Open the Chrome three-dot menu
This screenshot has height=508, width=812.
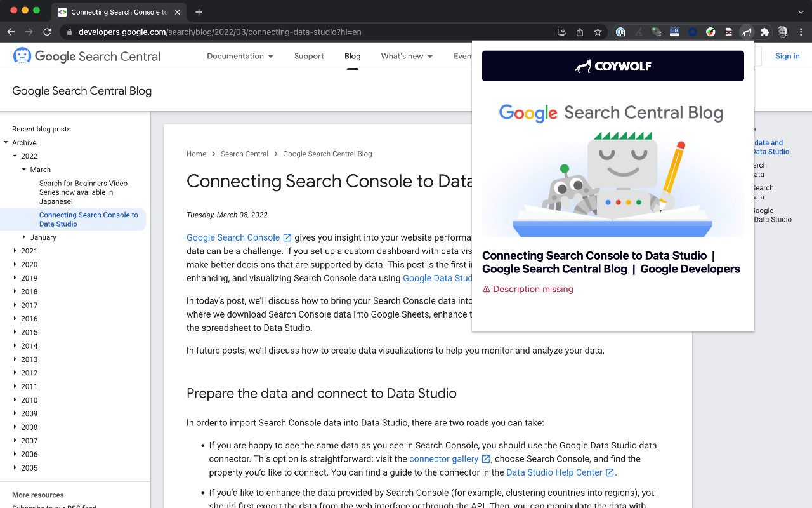(x=801, y=32)
